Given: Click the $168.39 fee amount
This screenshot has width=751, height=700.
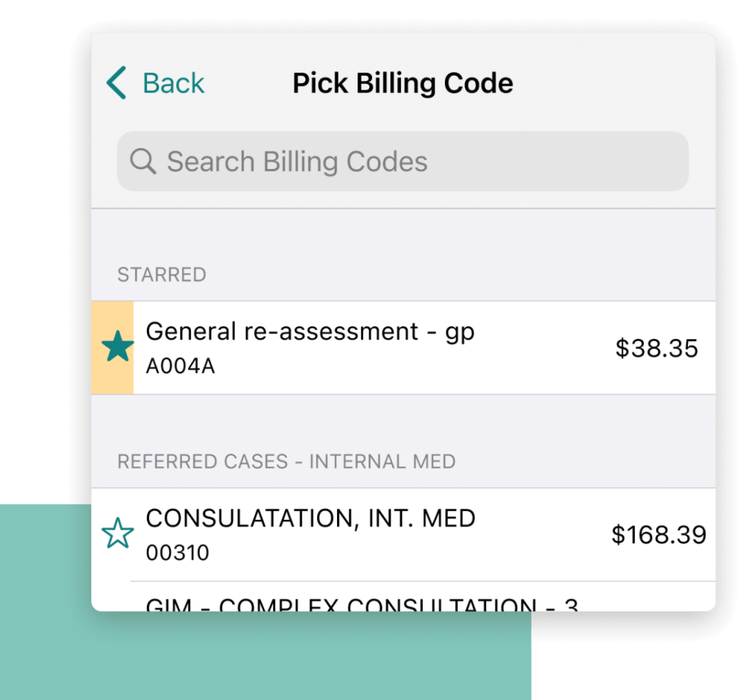Looking at the screenshot, I should [659, 535].
